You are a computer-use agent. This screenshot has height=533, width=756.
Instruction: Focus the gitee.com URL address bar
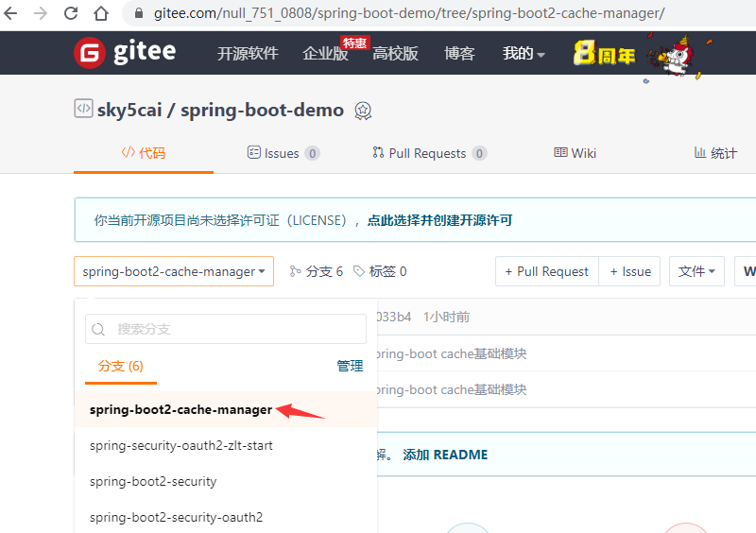click(x=409, y=13)
